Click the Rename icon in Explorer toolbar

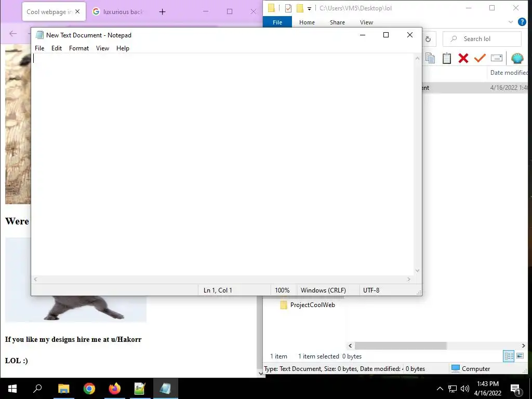496,58
